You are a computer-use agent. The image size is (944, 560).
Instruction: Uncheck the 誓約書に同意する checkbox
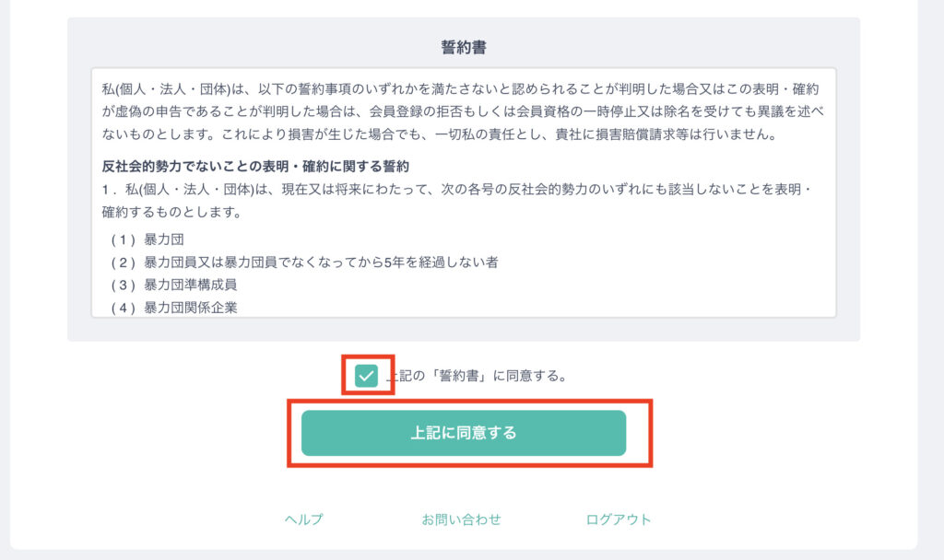click(x=366, y=376)
